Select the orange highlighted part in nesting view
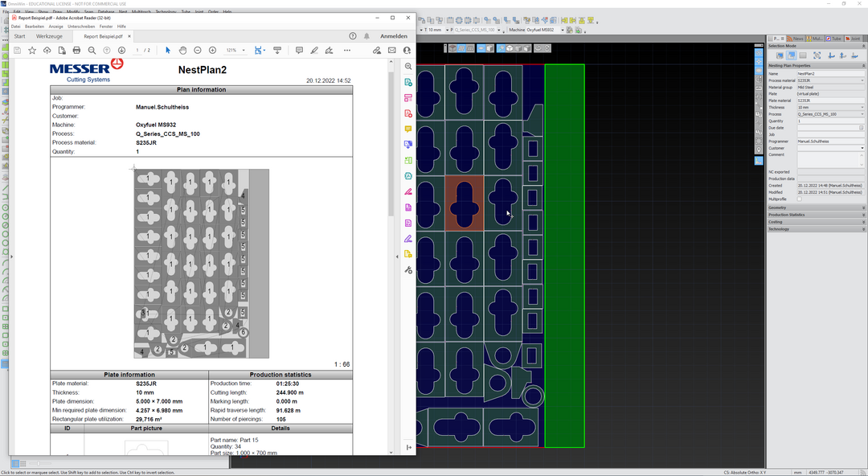This screenshot has height=476, width=868. click(x=464, y=203)
